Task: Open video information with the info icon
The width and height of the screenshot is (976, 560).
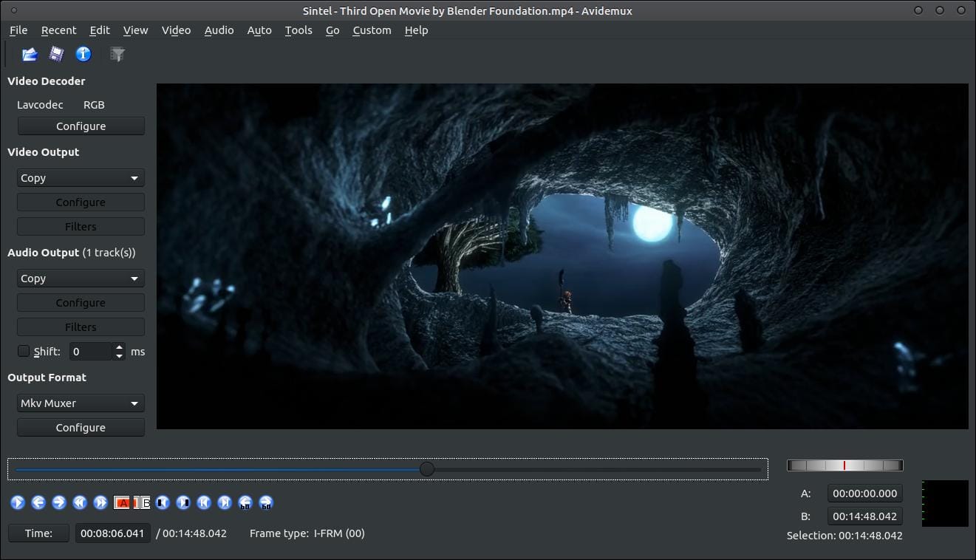Action: (82, 53)
